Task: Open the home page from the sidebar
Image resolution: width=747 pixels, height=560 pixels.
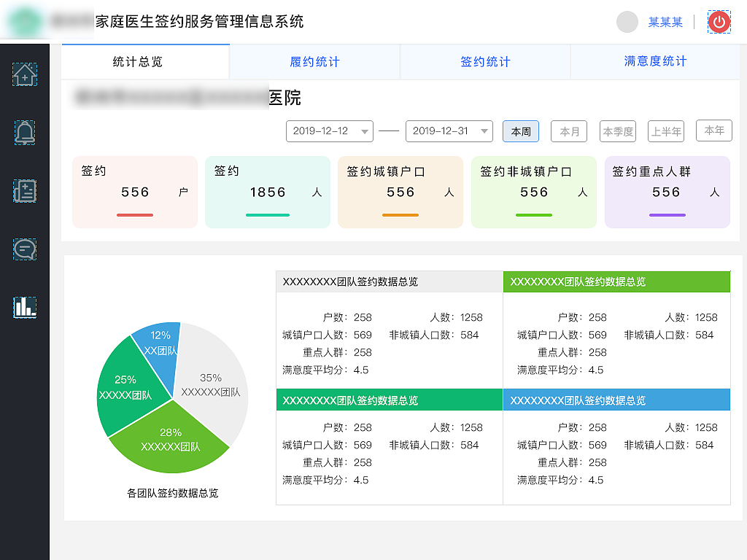Action: click(x=25, y=74)
